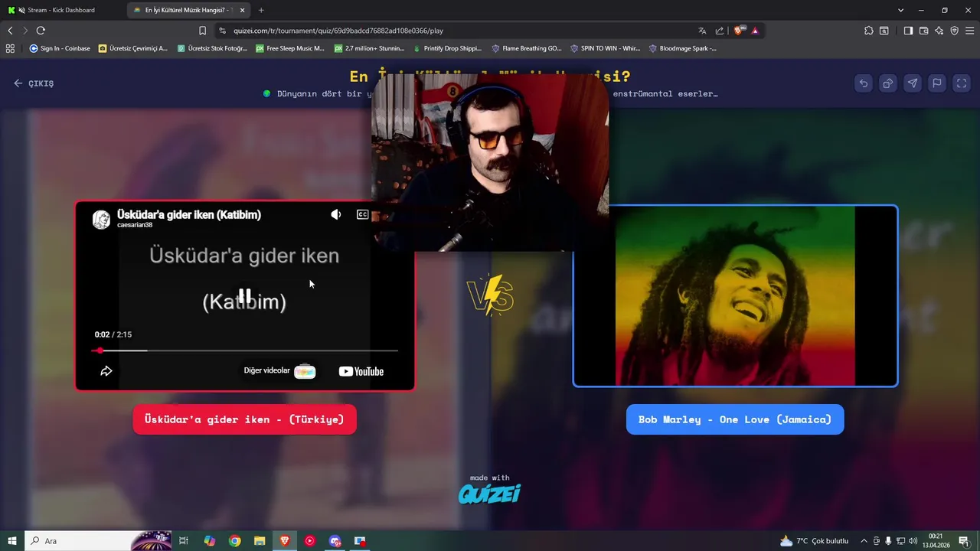Open the Printify Drop Shippi... bookmark

pos(447,48)
